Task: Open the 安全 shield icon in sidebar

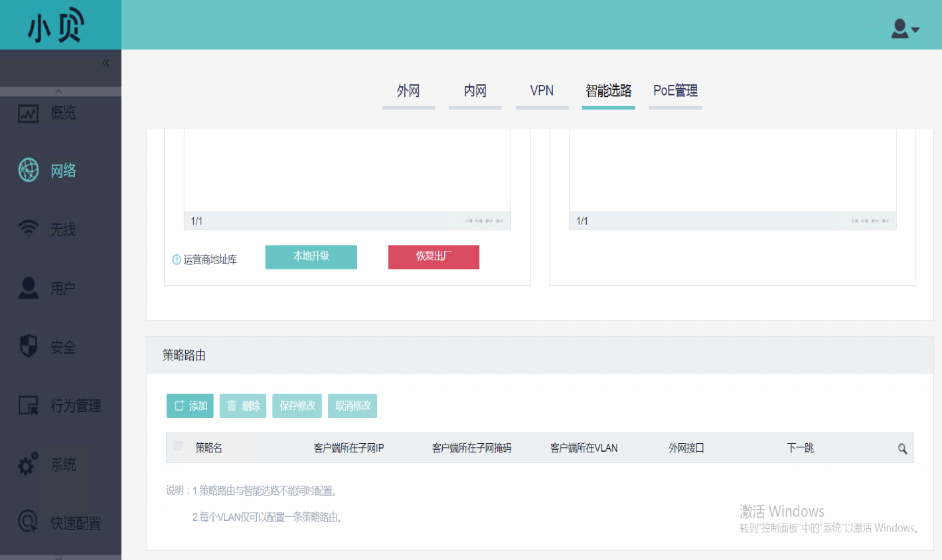Action: tap(28, 346)
